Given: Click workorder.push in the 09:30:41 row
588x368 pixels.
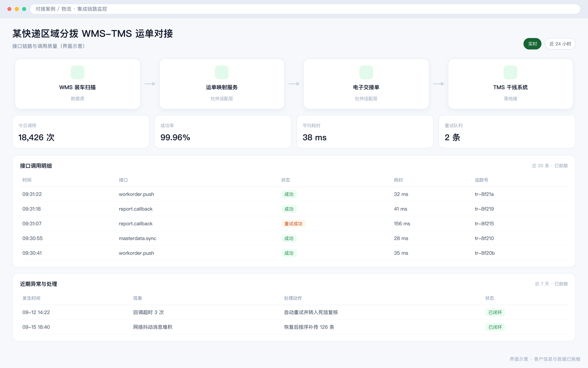Looking at the screenshot, I should [136, 253].
